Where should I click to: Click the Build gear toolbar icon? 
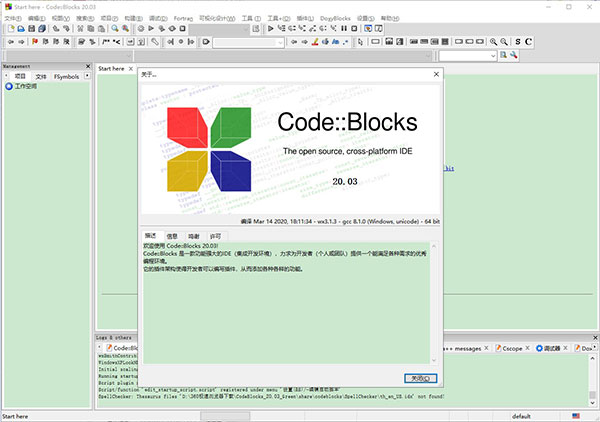pos(141,29)
